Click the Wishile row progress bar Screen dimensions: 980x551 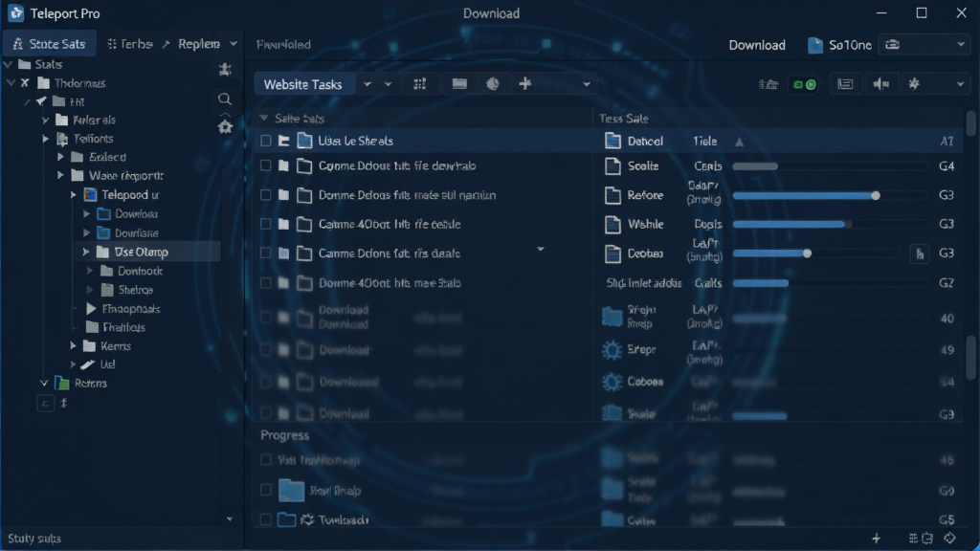pos(830,224)
